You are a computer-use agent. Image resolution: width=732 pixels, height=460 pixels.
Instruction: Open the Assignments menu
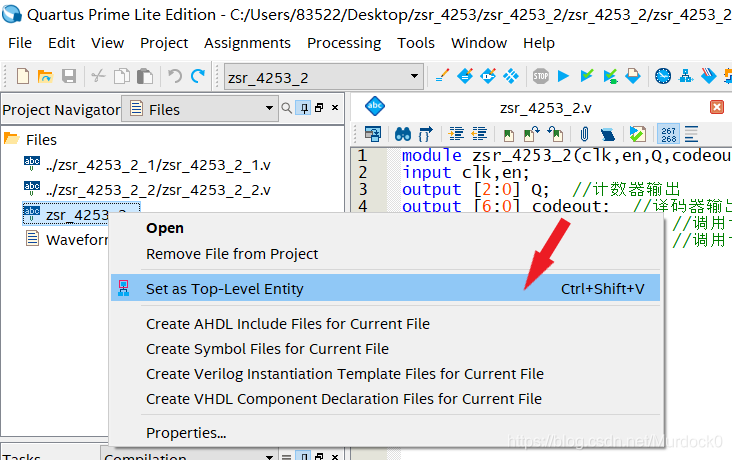click(x=247, y=43)
